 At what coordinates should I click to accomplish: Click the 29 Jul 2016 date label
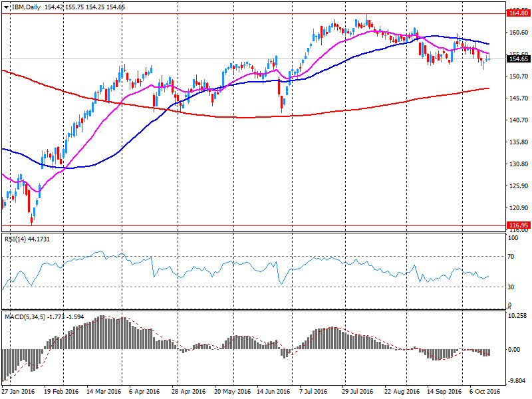[x=358, y=391]
